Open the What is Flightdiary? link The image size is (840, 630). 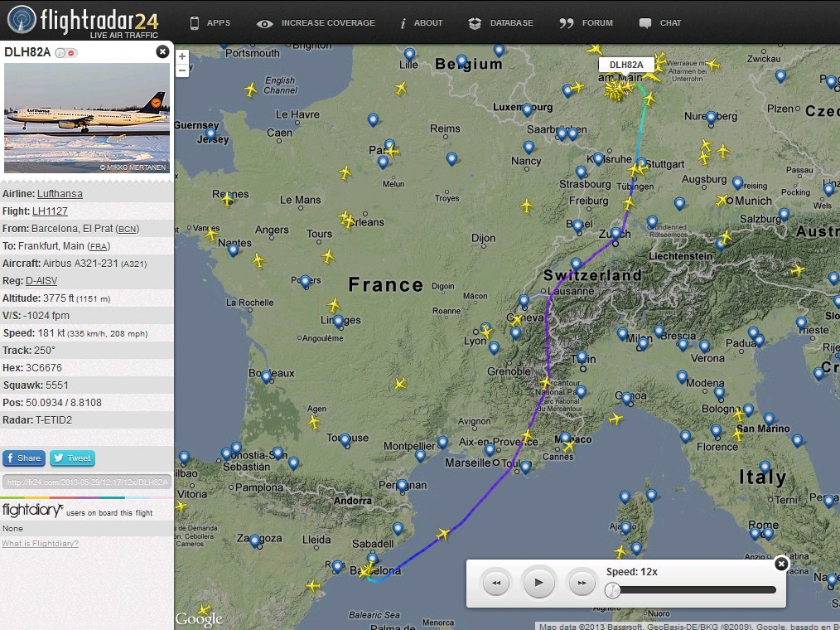pos(41,544)
